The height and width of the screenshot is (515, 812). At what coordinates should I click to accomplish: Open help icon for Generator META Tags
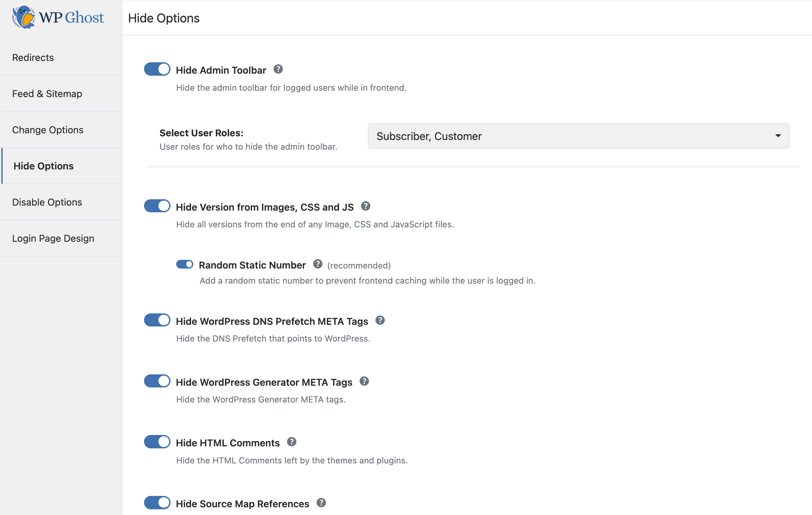[364, 381]
